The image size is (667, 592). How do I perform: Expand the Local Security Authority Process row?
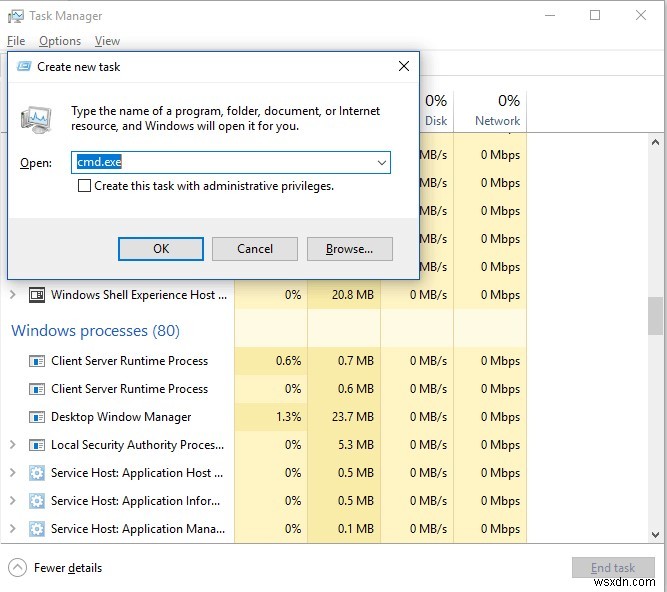pyautogui.click(x=13, y=444)
